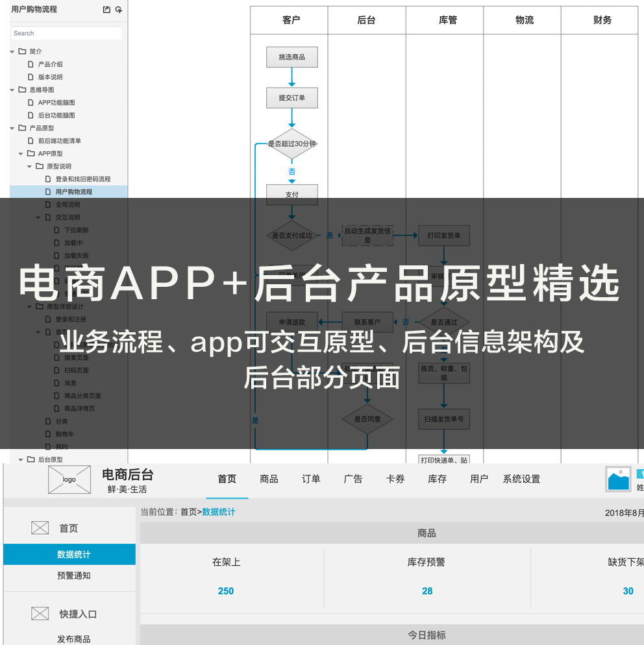Click the 提交订单 flowchart box
Screen dimensions: 644x645
(291, 98)
